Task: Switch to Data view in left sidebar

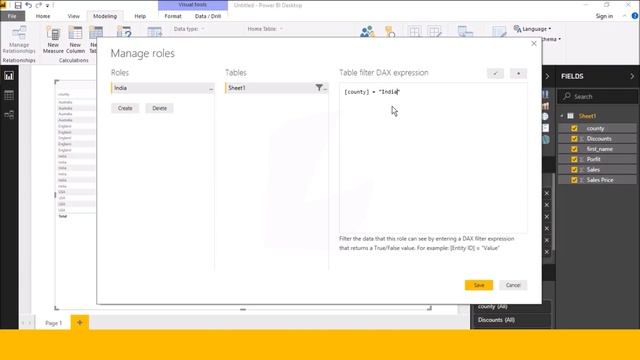Action: click(9, 95)
